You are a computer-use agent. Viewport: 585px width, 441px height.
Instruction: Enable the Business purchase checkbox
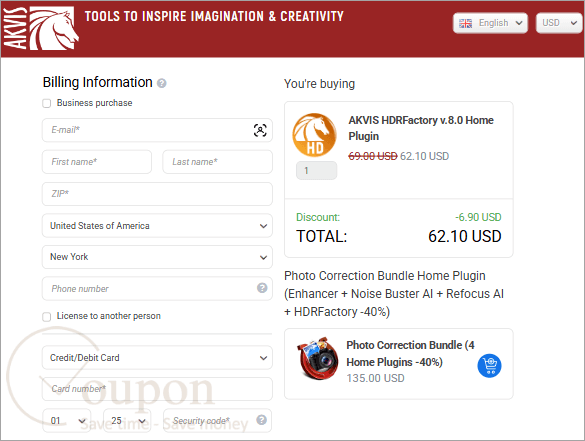coord(47,103)
